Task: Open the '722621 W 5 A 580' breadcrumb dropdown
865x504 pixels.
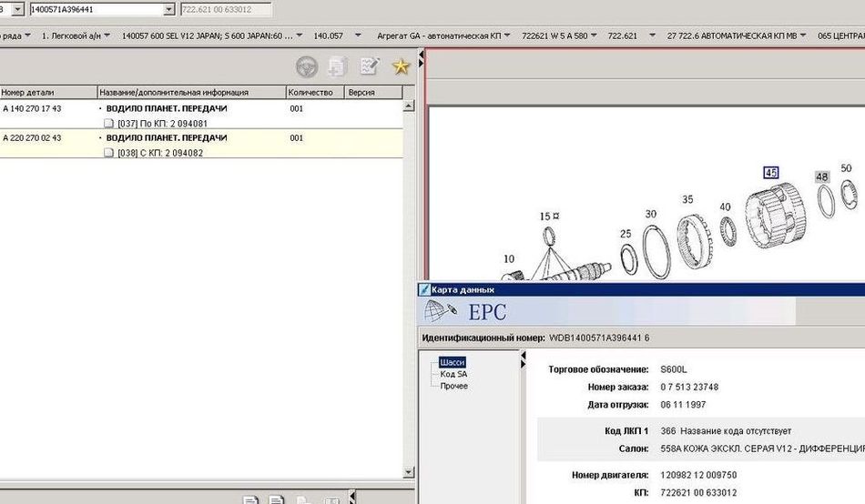Action: 595,36
